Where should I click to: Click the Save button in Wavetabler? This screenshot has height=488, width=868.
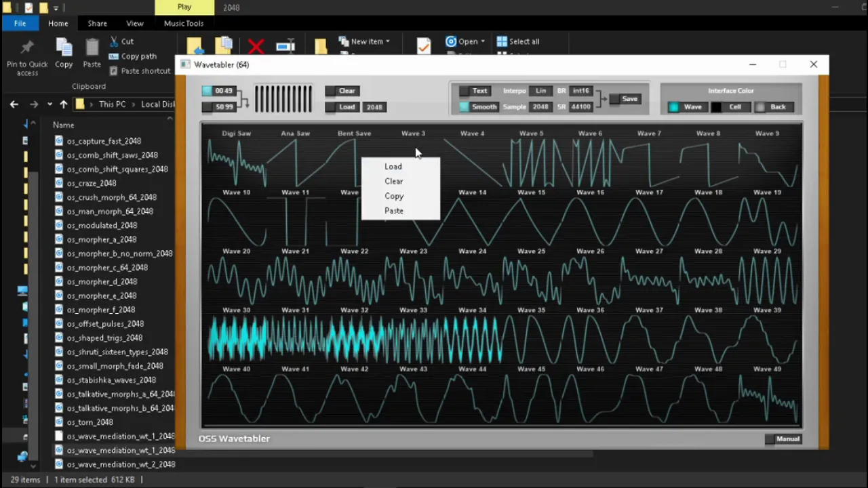(x=624, y=99)
